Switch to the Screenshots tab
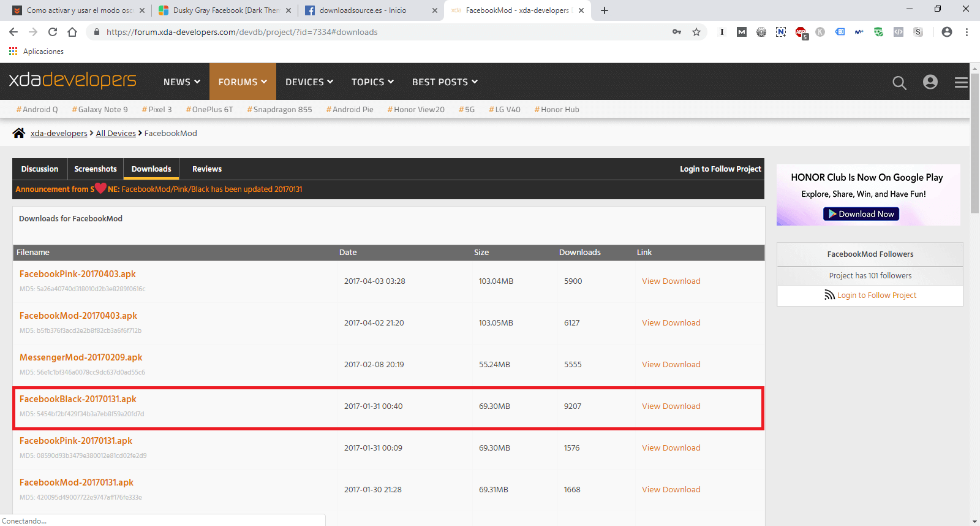This screenshot has width=980, height=526. click(x=96, y=169)
